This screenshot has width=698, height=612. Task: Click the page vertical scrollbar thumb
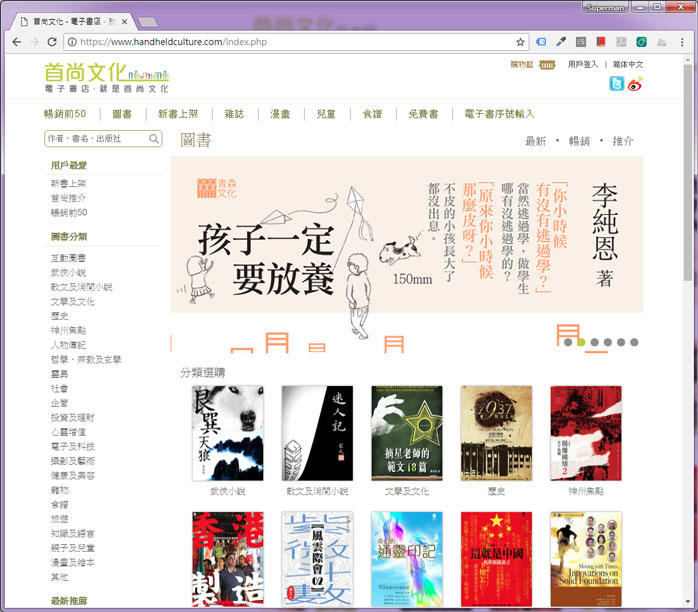point(688,173)
